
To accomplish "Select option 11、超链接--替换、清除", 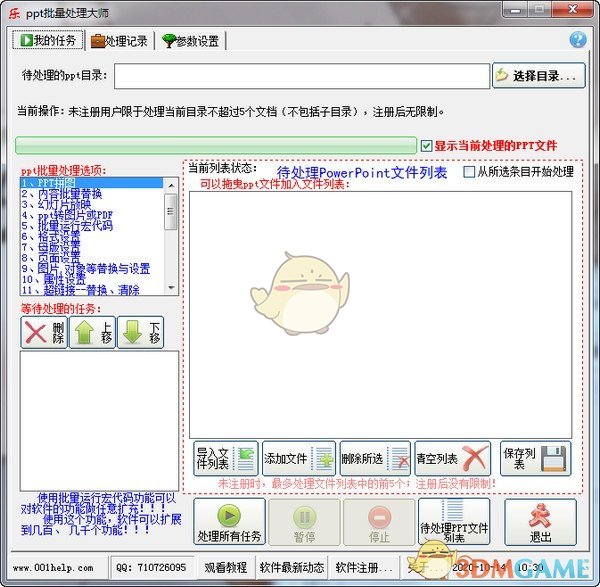I will pos(91,290).
